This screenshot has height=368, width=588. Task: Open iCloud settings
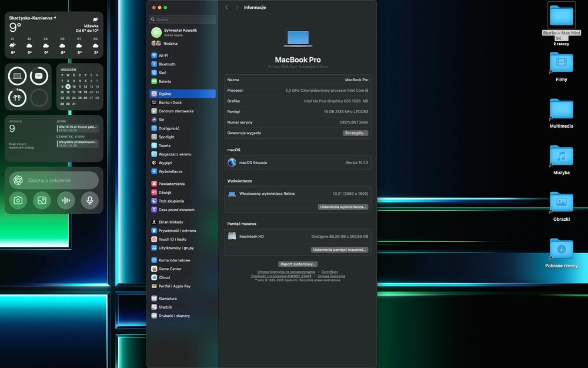pyautogui.click(x=182, y=278)
